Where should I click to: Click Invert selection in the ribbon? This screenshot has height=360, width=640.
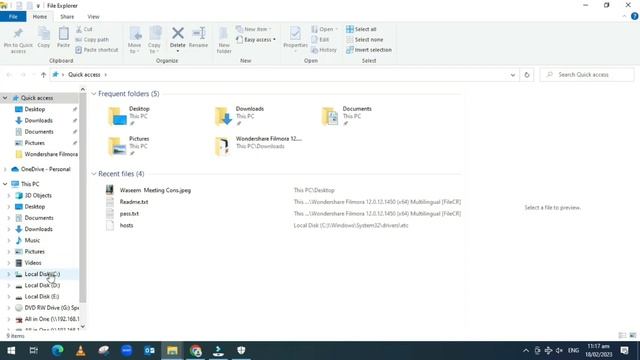(369, 50)
